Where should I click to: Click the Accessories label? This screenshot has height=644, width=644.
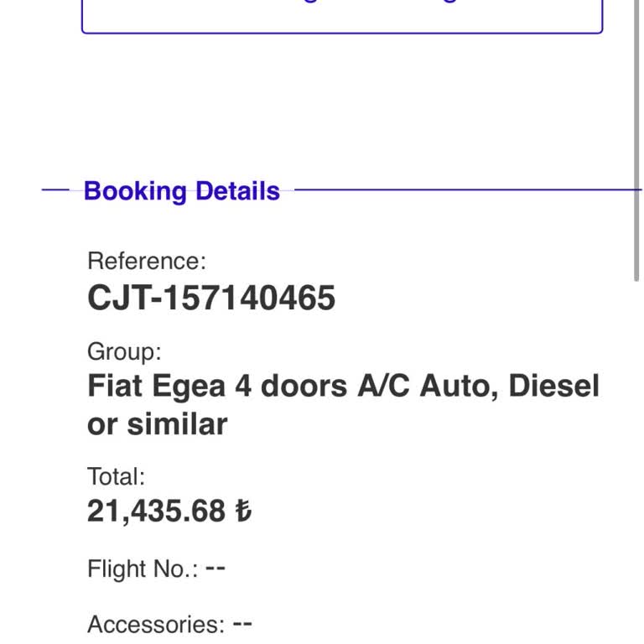pyautogui.click(x=156, y=625)
